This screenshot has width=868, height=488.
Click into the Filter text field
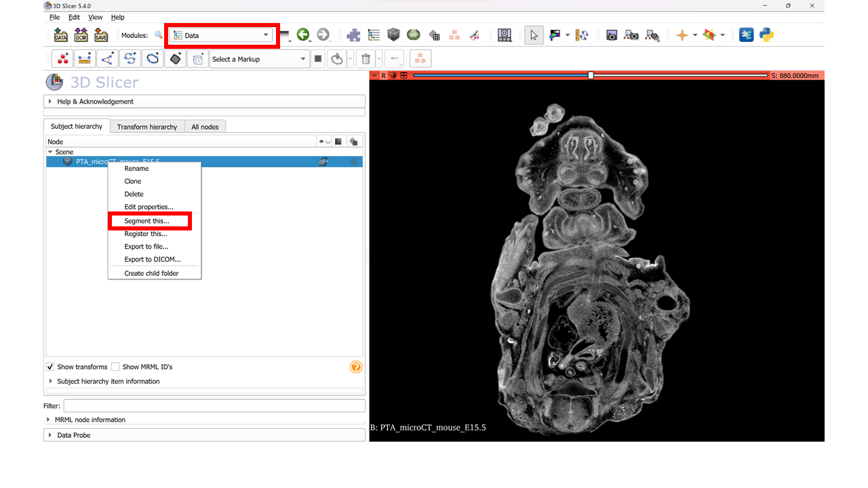click(x=214, y=406)
